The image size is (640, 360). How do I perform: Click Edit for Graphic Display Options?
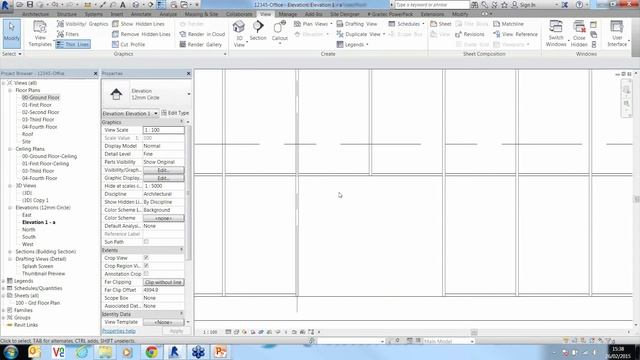click(163, 178)
